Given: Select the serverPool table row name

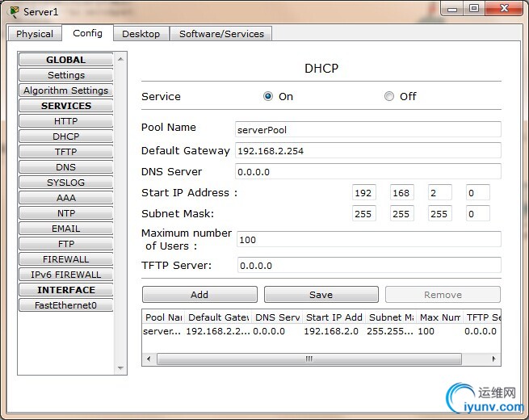Looking at the screenshot, I should click(162, 331).
